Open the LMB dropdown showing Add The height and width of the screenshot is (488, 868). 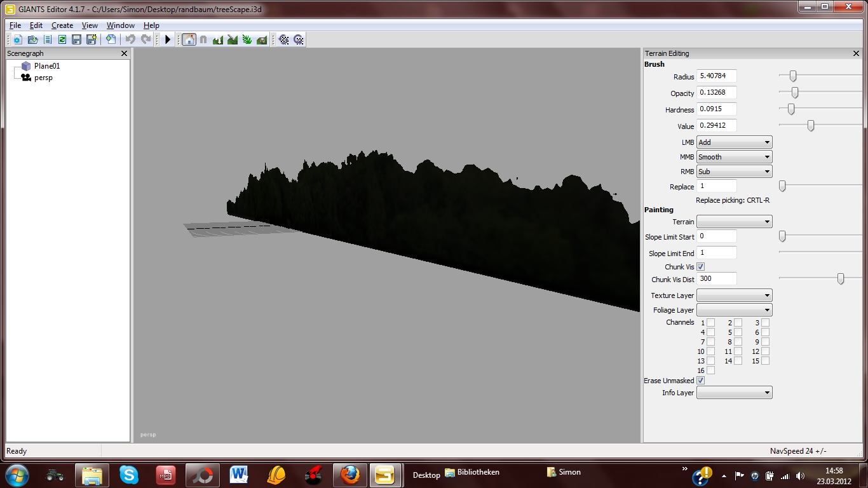pos(735,142)
